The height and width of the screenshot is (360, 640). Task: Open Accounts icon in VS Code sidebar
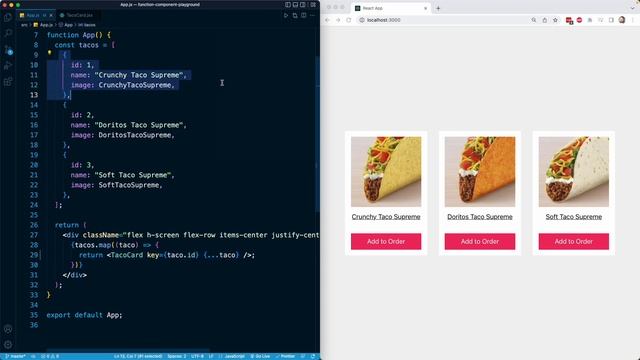click(8, 329)
